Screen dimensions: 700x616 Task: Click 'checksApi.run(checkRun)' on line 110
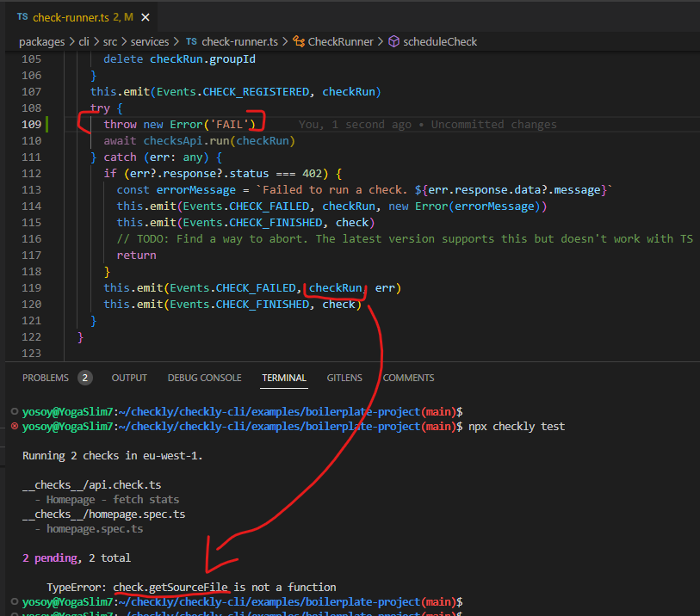220,141
